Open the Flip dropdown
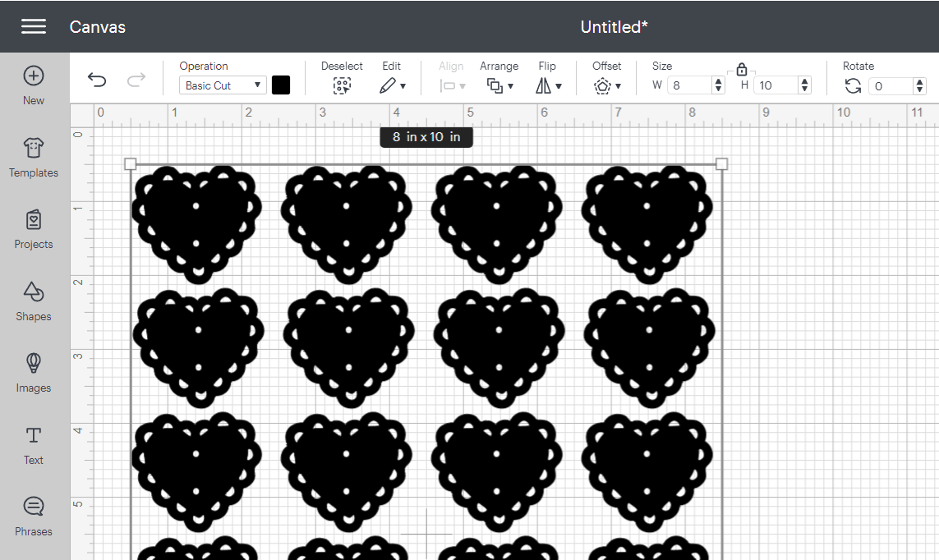Image resolution: width=939 pixels, height=560 pixels. click(x=548, y=85)
